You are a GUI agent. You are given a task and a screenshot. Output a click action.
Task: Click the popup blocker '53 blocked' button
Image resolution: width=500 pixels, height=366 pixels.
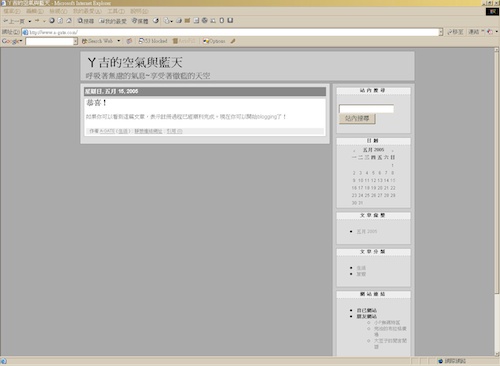153,41
